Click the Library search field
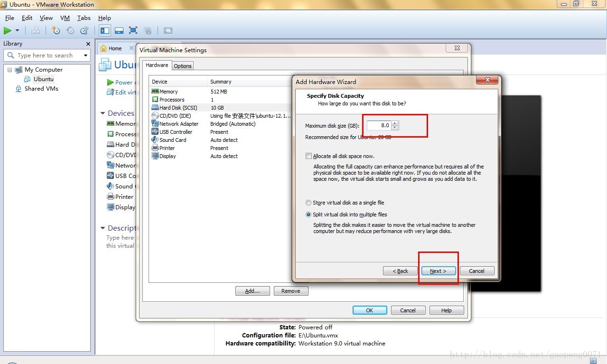The height and width of the screenshot is (364, 607). point(47,56)
